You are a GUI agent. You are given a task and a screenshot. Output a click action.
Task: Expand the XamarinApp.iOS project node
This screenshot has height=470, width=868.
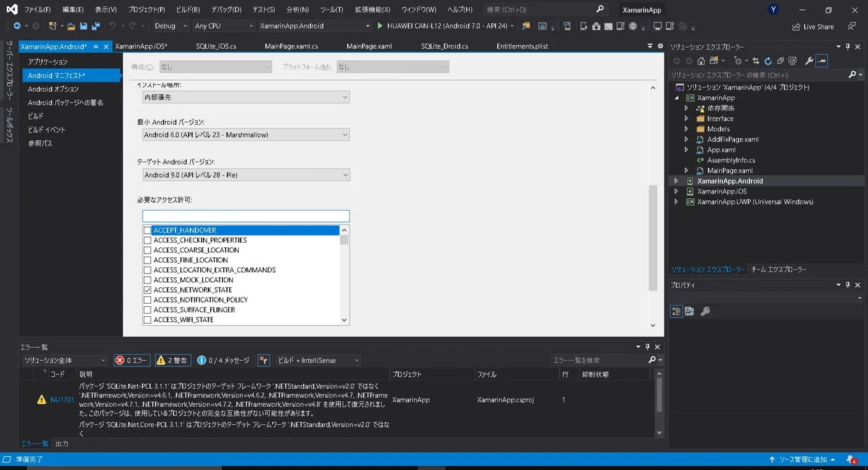click(x=676, y=192)
